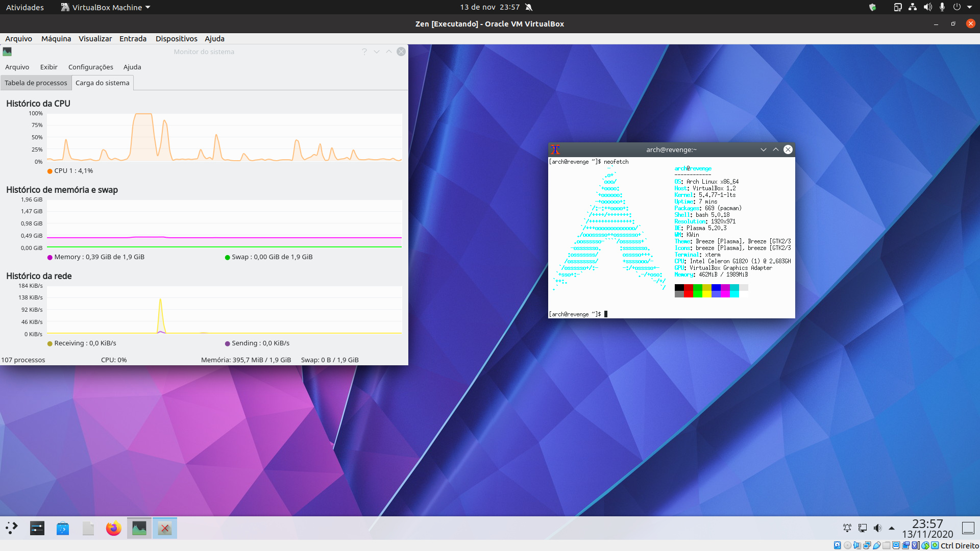
Task: Click the red color block in neofetch
Action: coord(688,288)
